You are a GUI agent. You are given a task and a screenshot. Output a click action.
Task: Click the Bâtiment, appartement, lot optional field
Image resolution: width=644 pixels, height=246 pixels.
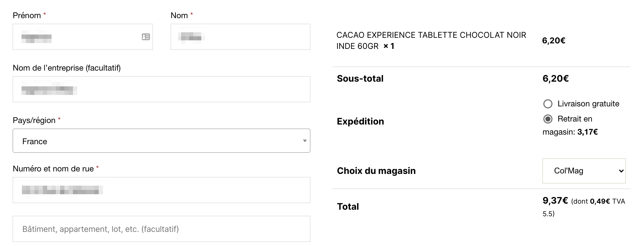coord(161,229)
